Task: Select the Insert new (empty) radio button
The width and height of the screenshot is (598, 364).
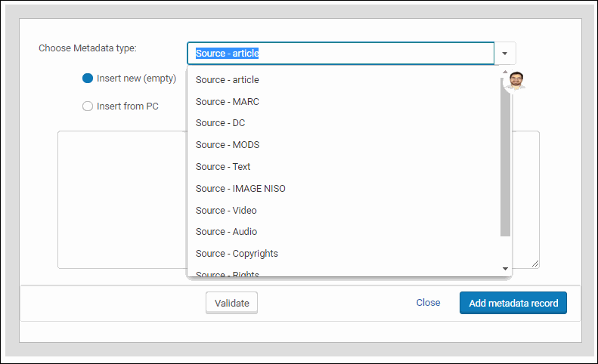Action: [88, 79]
